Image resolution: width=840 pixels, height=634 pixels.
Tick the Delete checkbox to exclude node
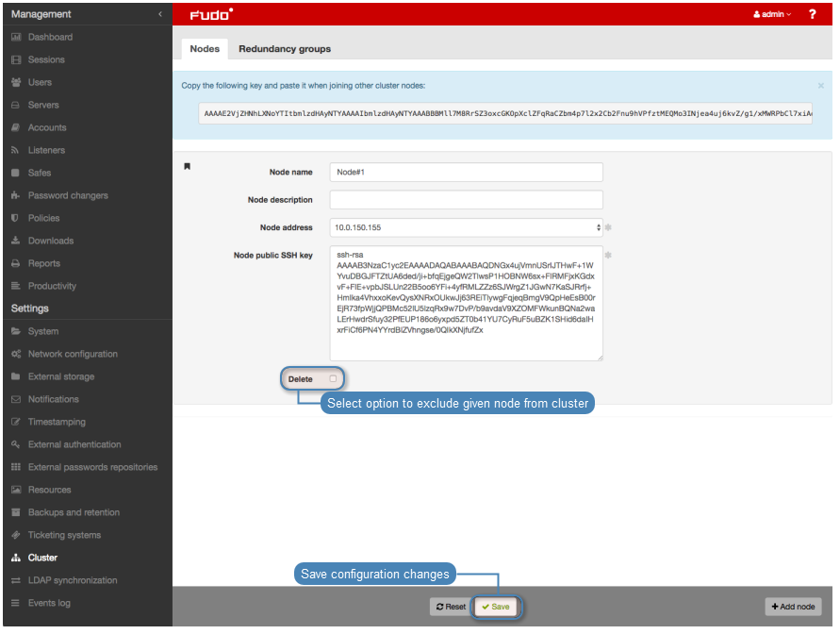333,379
